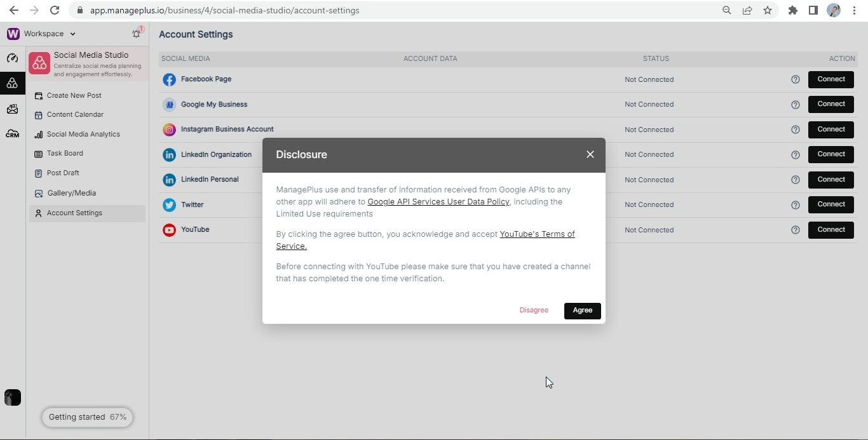Open help for the Facebook Page row
The width and height of the screenshot is (868, 440).
pyautogui.click(x=796, y=79)
